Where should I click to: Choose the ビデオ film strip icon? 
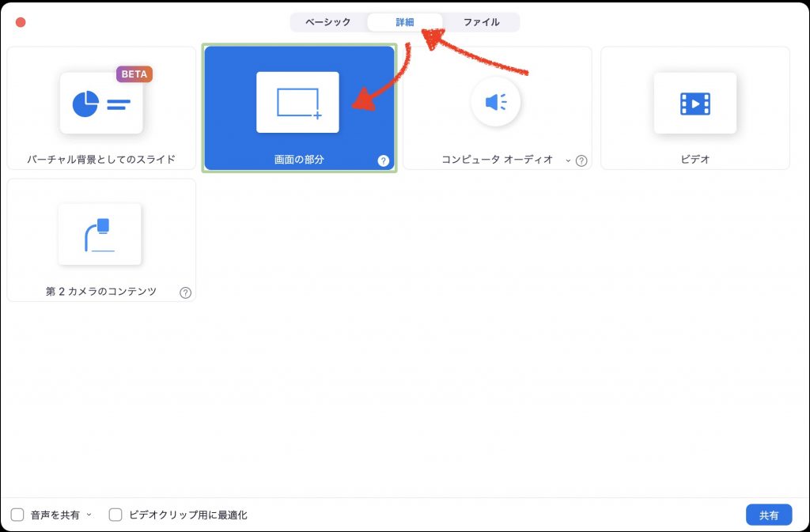point(695,103)
